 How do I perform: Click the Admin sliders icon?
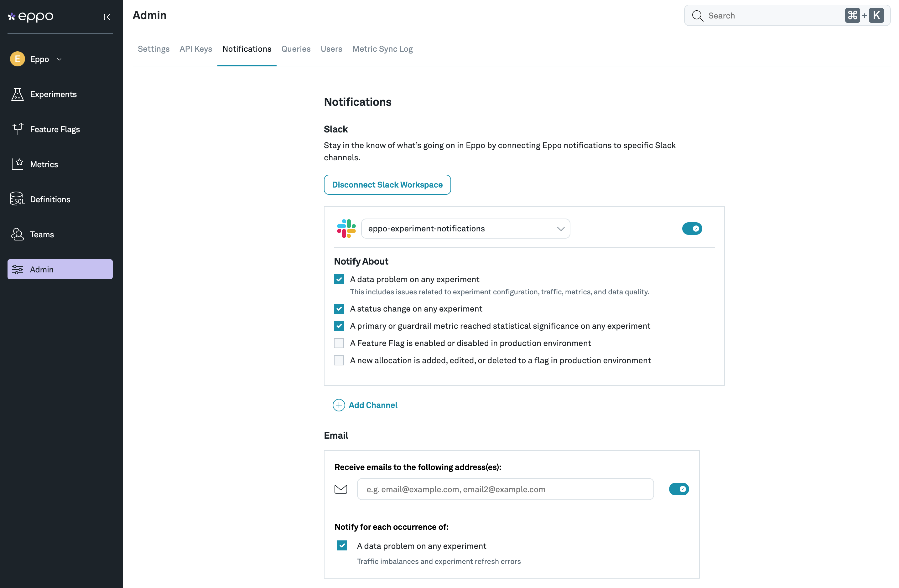tap(17, 269)
